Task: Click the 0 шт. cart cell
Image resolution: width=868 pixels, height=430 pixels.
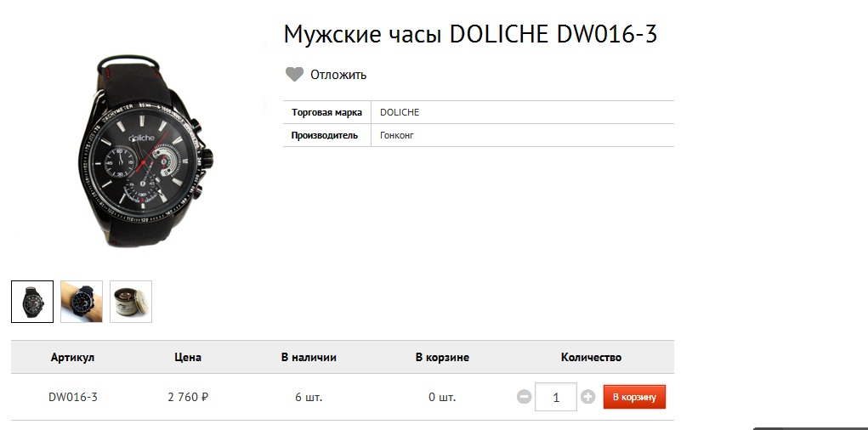Action: 442,397
